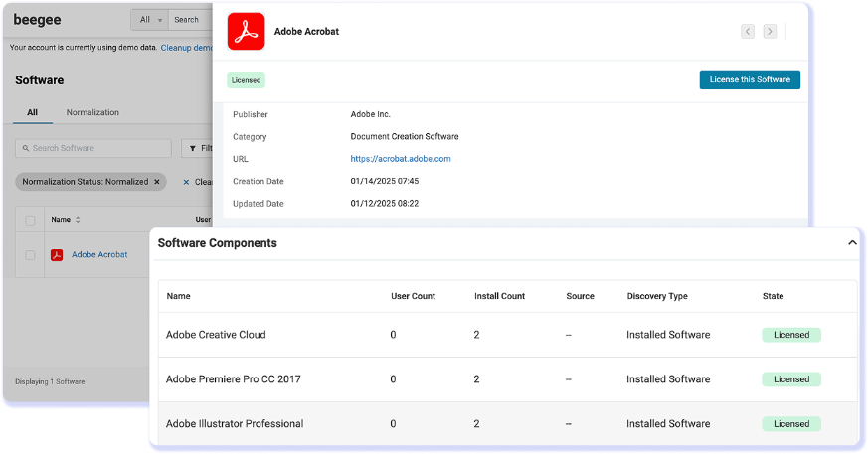
Task: Click Installed Software in Adobe Creative Cloud row
Action: [x=668, y=335]
